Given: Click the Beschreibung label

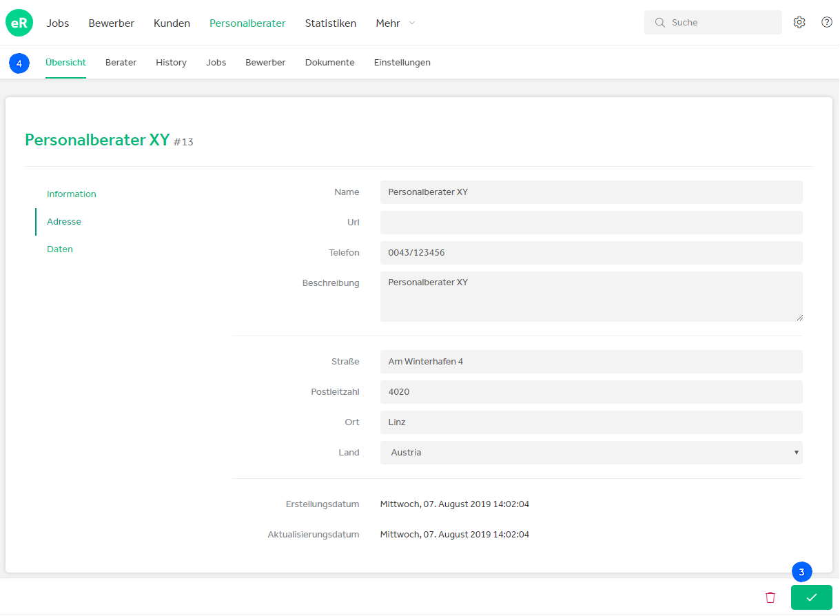Looking at the screenshot, I should coord(331,283).
